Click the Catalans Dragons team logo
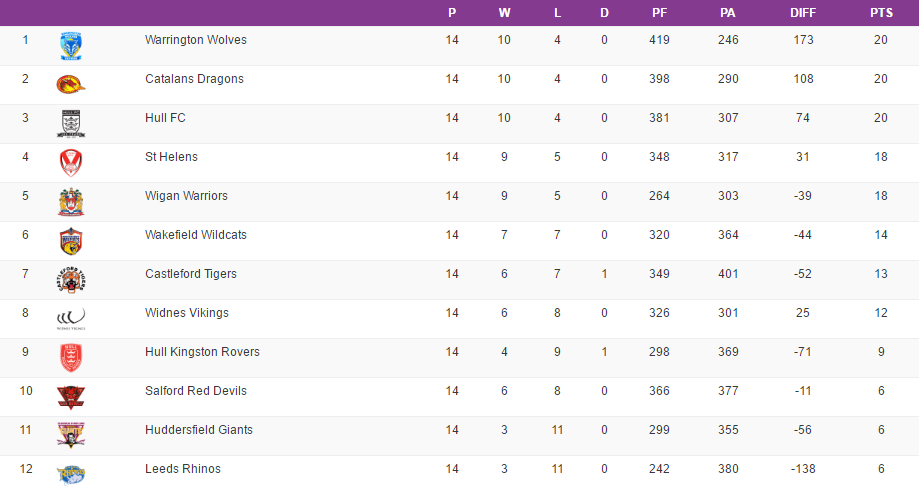The width and height of the screenshot is (920, 486). point(71,84)
